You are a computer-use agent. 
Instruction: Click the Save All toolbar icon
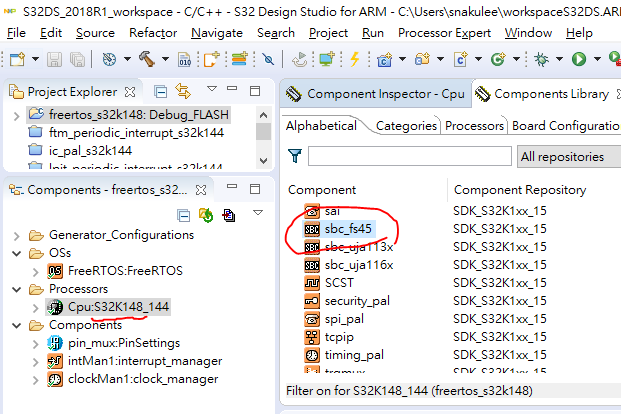click(77, 59)
